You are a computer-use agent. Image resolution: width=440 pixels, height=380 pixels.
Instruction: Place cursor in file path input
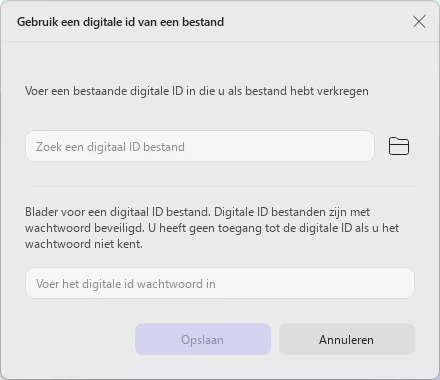[x=200, y=146]
